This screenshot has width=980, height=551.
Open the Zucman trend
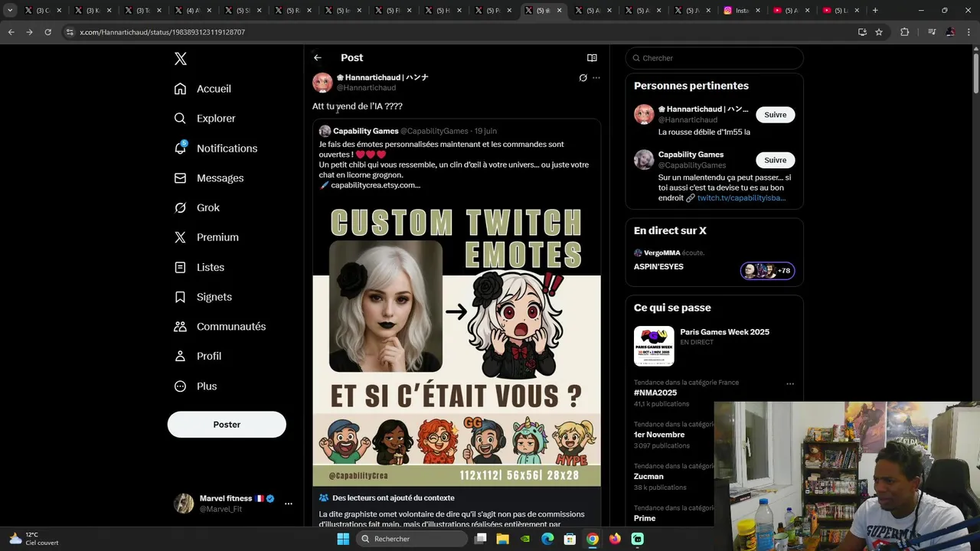pyautogui.click(x=648, y=476)
